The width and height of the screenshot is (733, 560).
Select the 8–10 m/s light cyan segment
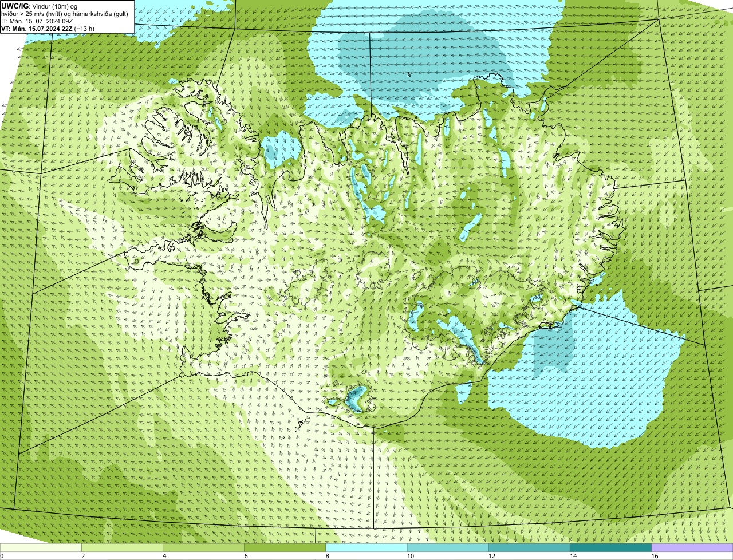(x=366, y=548)
